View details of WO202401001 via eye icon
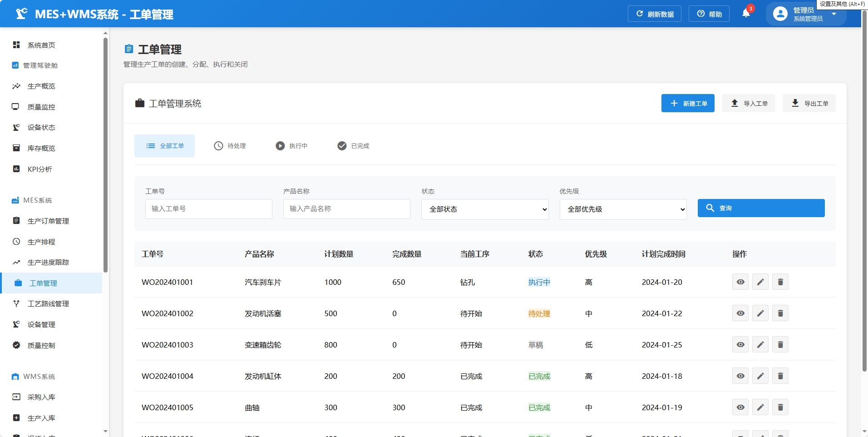Viewport: 868px width, 437px height. (x=740, y=282)
